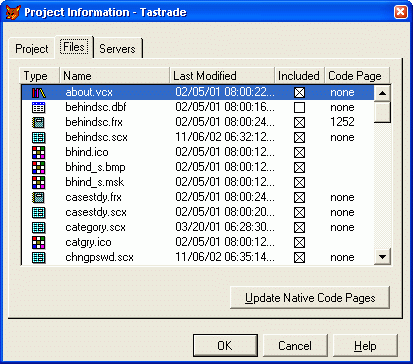Click the Update Native Code Pages button
Viewport: 413px width, 364px height.
(x=310, y=298)
